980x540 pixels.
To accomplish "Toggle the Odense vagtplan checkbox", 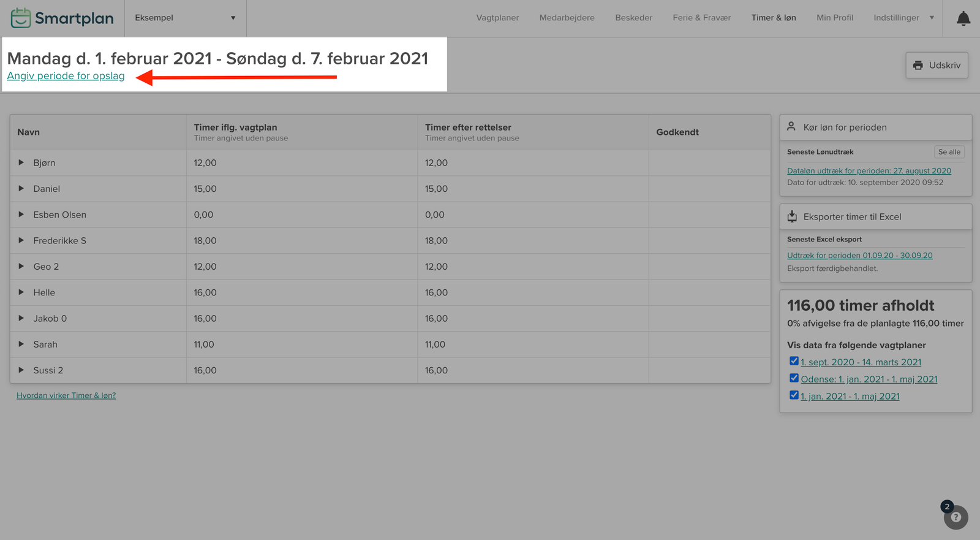I will (794, 378).
